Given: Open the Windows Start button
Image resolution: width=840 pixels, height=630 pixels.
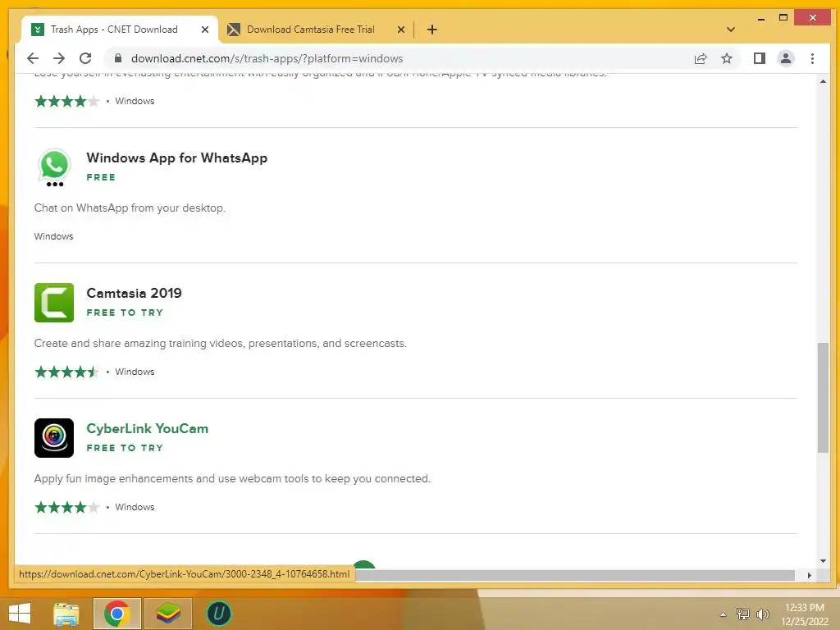Looking at the screenshot, I should point(20,614).
